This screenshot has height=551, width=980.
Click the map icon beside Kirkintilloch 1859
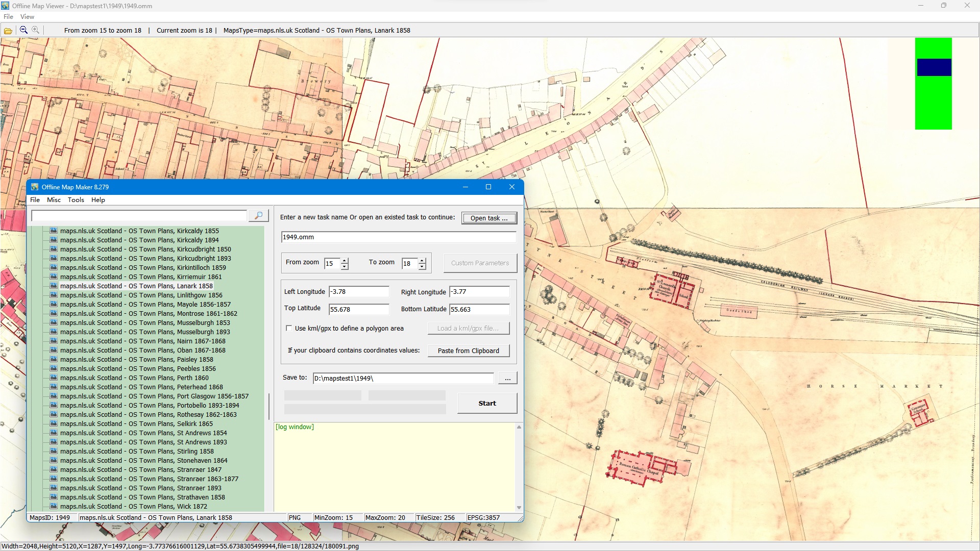(54, 267)
